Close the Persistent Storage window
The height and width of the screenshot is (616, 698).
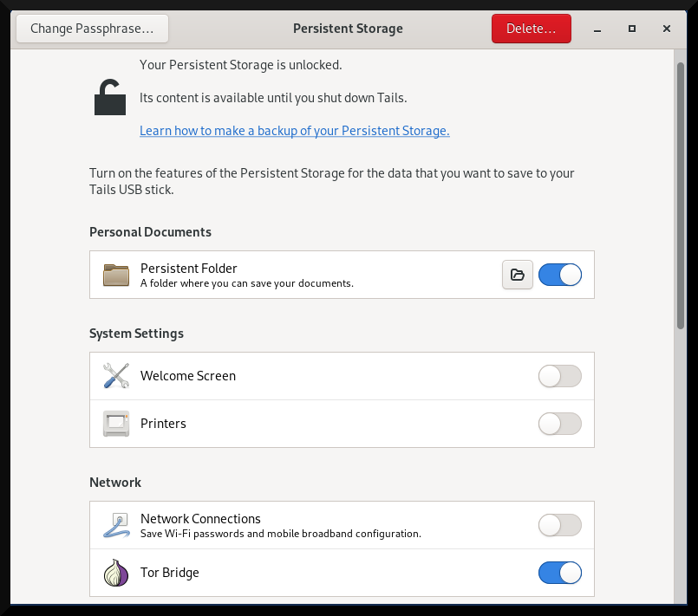point(667,29)
